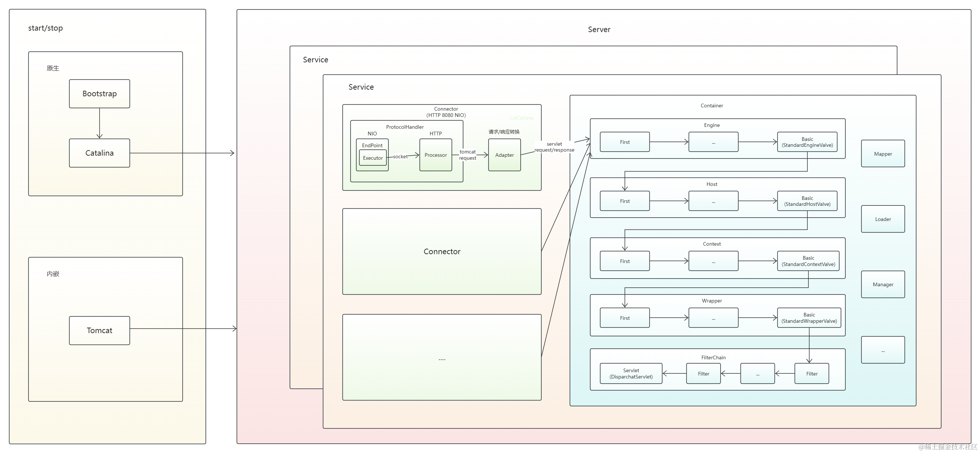Click the large Connector block
Screen dimensions: 980x453
[442, 252]
